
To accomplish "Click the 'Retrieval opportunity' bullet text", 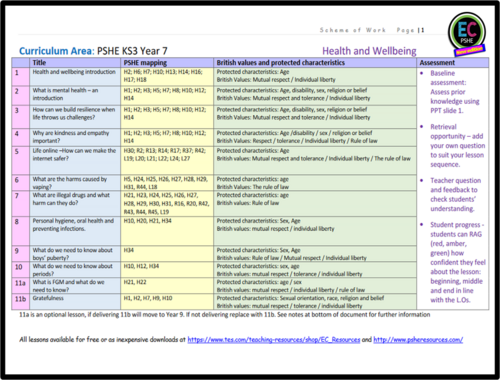I will 457,146.
